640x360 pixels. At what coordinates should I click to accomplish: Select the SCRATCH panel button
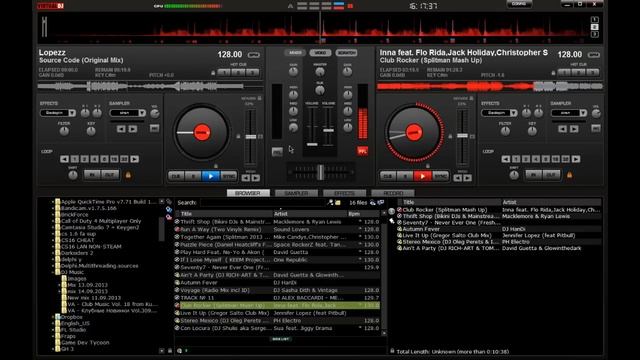pyautogui.click(x=347, y=53)
